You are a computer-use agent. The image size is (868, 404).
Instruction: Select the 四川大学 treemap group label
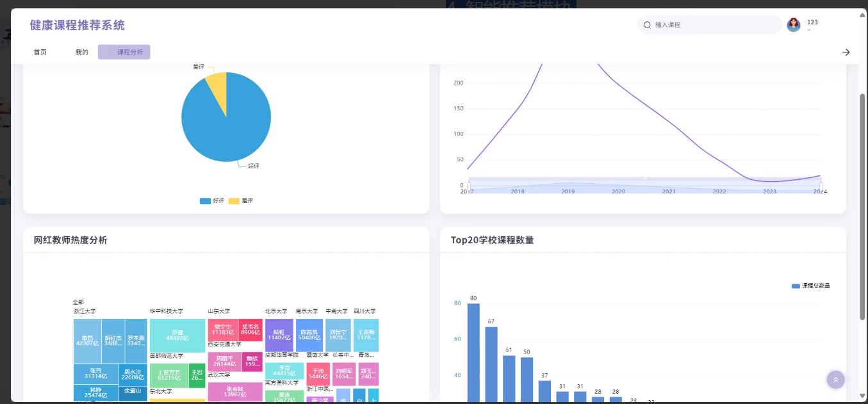point(365,311)
